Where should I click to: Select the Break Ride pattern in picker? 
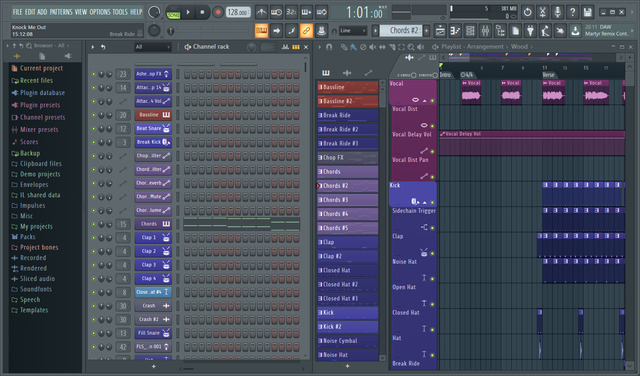347,115
